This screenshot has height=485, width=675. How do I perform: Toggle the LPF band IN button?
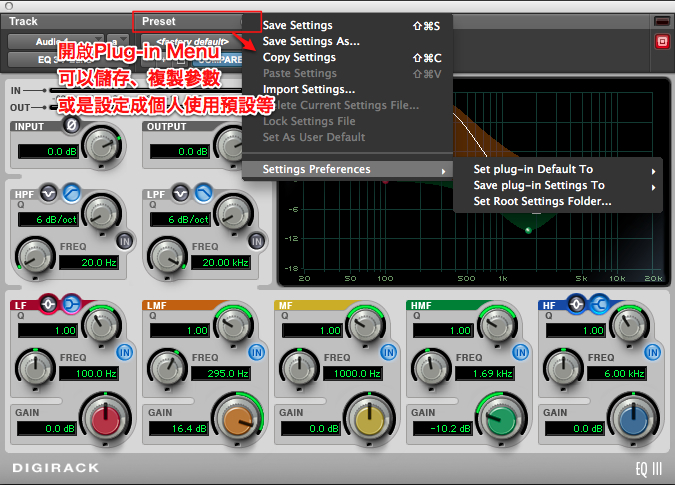257,241
